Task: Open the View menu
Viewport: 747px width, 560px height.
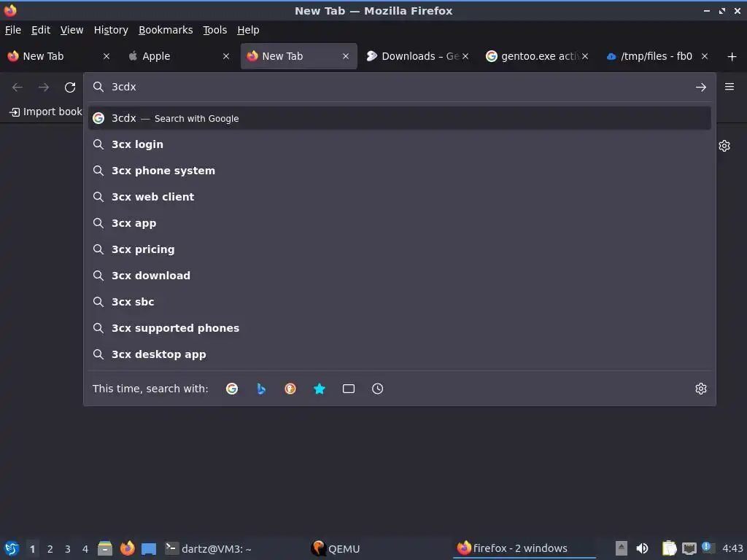Action: pyautogui.click(x=72, y=30)
